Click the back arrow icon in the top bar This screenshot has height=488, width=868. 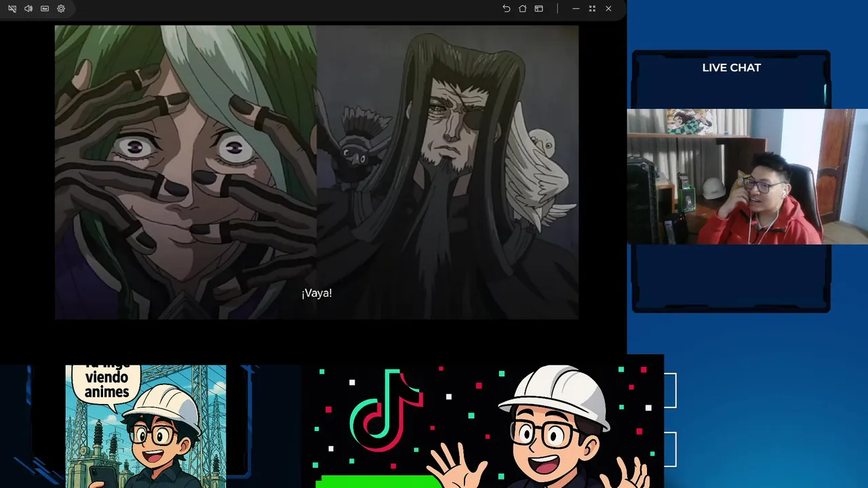pyautogui.click(x=506, y=9)
